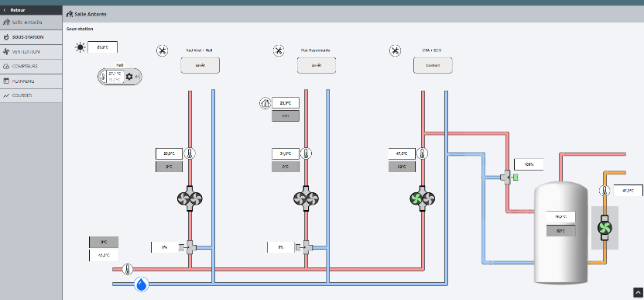Open maintenance tools icon for Rad Vest + Hall

click(163, 51)
